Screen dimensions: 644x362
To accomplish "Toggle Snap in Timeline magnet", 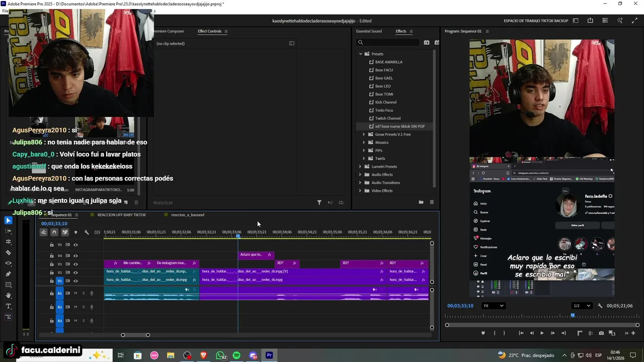I will (54, 232).
